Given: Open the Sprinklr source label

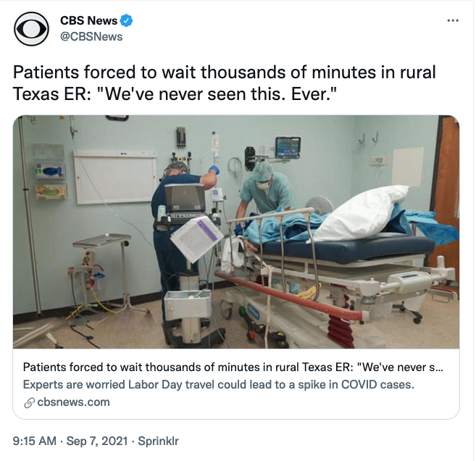Looking at the screenshot, I should point(158,441).
